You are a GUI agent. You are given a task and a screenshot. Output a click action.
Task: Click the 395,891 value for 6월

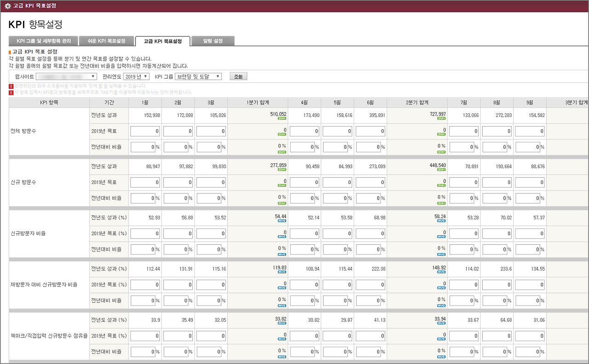[376, 115]
